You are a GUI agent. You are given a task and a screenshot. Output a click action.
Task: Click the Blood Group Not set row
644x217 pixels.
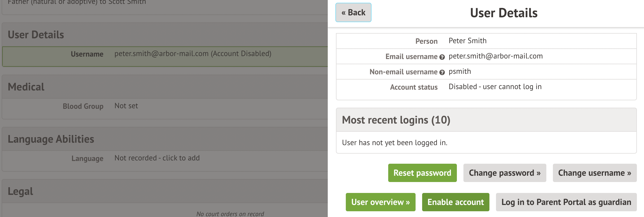click(126, 106)
